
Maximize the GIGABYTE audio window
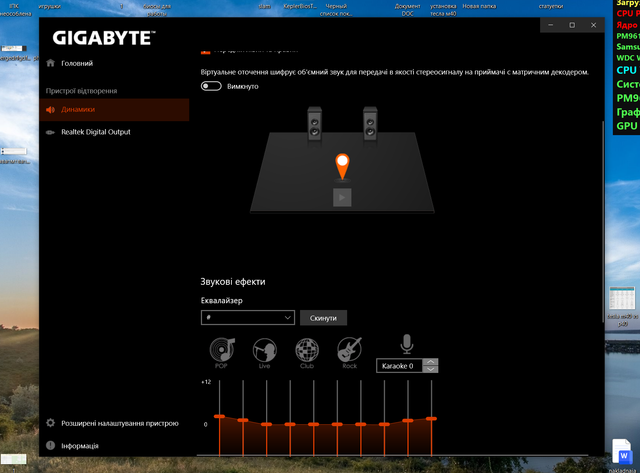[572, 25]
